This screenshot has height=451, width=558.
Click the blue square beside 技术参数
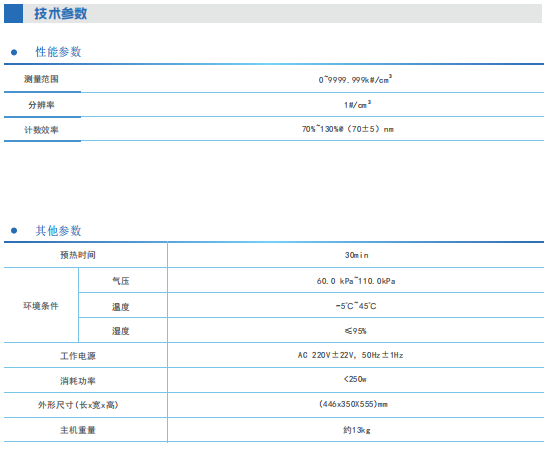point(13,14)
